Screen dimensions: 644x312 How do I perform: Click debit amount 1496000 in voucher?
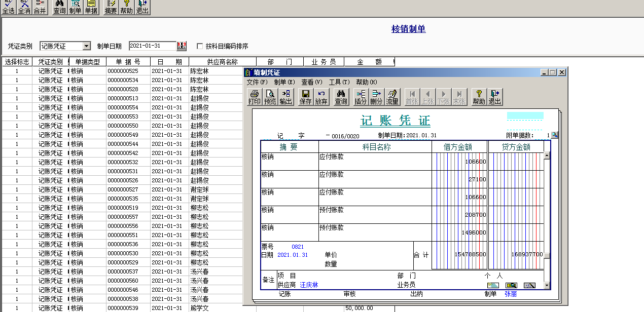tap(474, 232)
